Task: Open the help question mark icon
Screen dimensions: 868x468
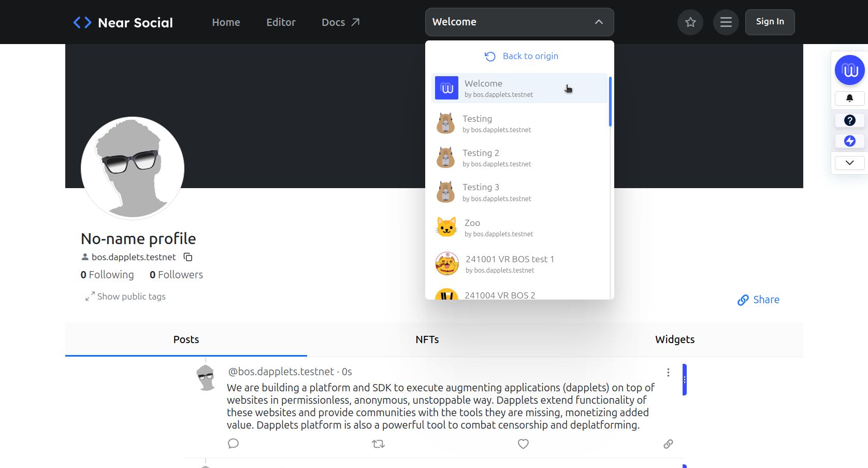Action: coord(849,120)
